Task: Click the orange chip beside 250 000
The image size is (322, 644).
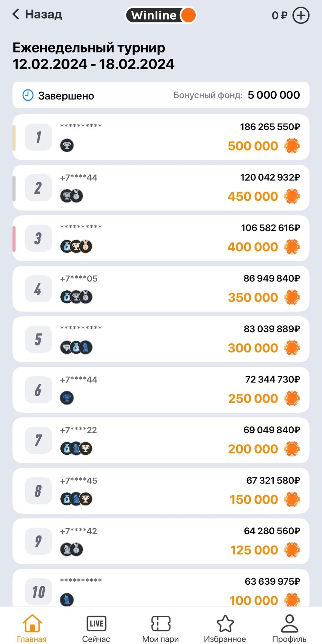Action: [292, 398]
